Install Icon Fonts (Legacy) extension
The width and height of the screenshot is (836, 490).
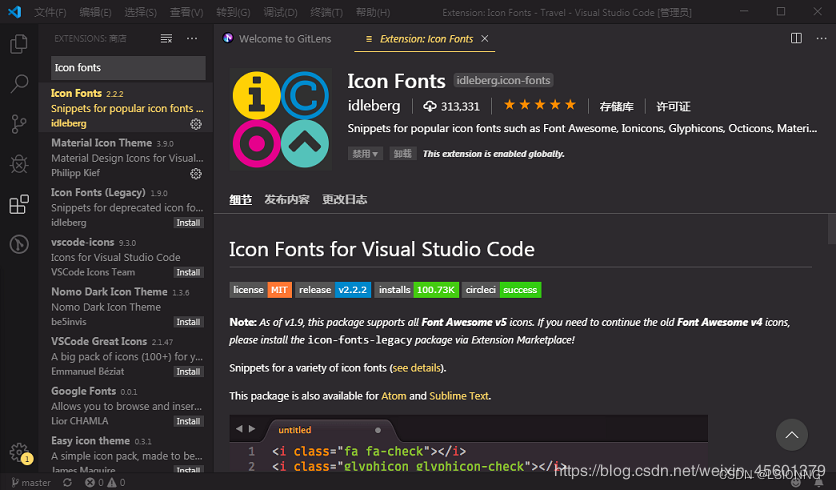188,223
